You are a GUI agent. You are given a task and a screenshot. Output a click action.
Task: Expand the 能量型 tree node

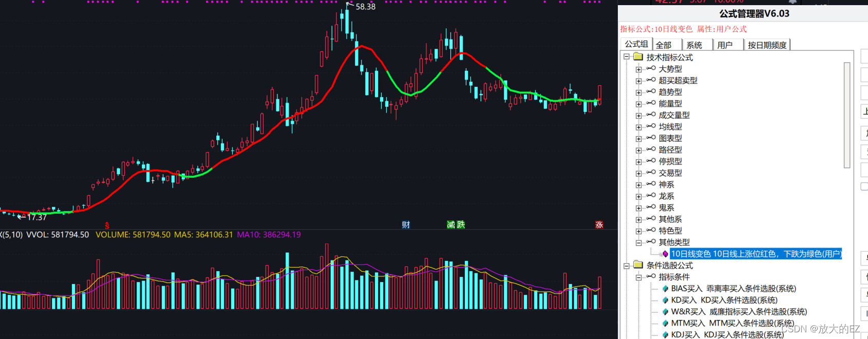(638, 104)
